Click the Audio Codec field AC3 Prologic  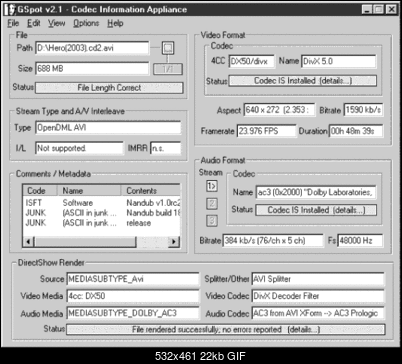[318, 313]
